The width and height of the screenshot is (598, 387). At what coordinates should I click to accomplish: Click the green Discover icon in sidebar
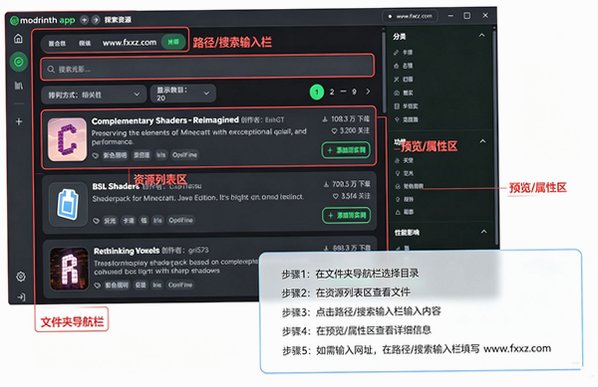point(18,61)
